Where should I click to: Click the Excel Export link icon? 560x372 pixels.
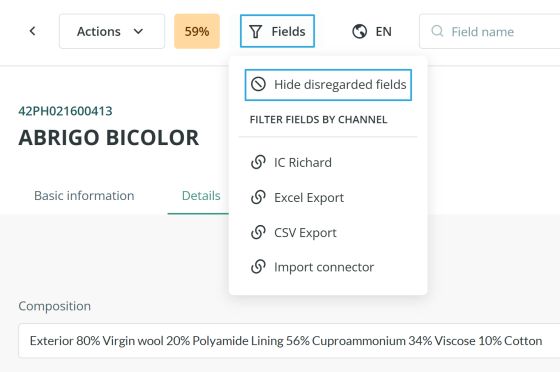(258, 197)
